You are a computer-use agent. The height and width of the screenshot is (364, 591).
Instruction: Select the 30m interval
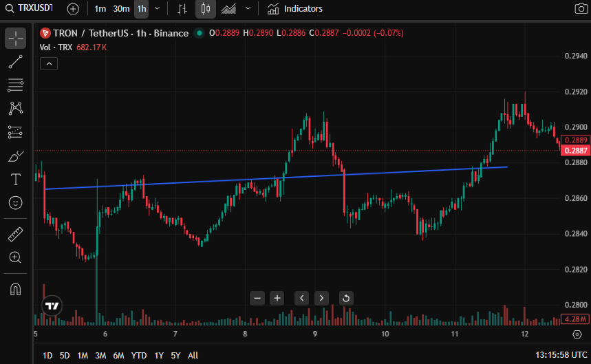(121, 9)
